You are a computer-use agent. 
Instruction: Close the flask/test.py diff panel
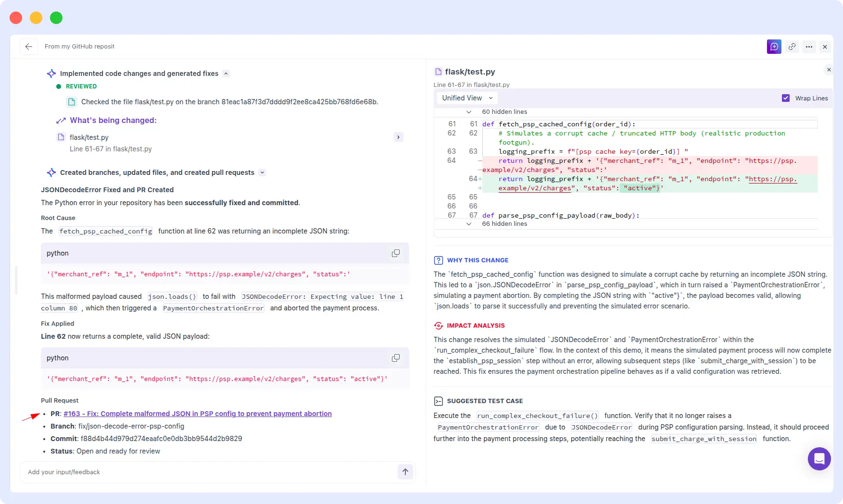829,70
